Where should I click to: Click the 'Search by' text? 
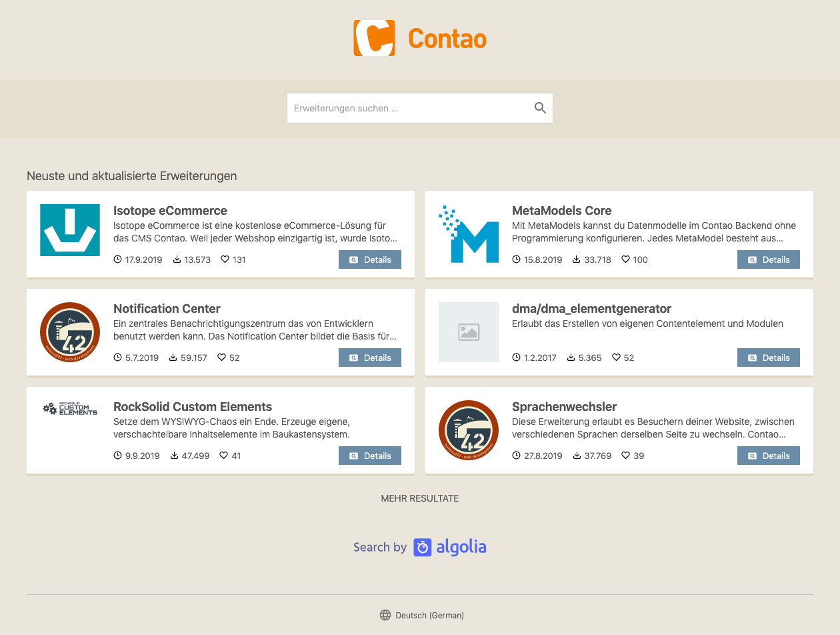coord(380,547)
